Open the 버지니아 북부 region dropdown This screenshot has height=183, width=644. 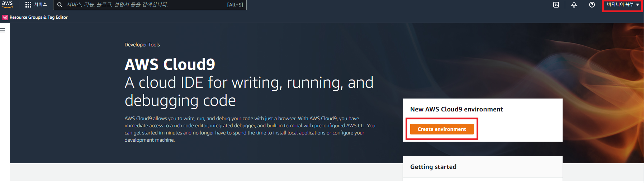623,5
